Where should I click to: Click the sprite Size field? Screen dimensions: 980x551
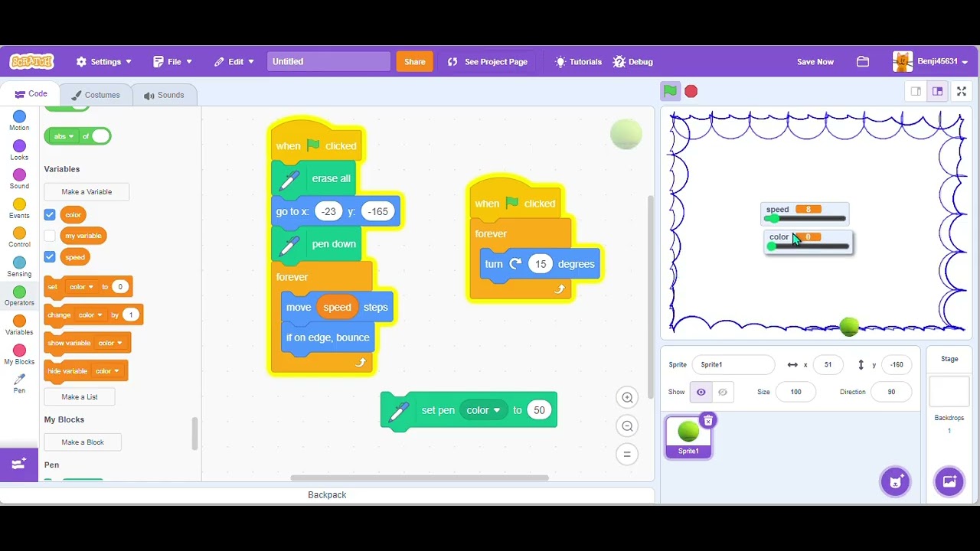point(795,392)
